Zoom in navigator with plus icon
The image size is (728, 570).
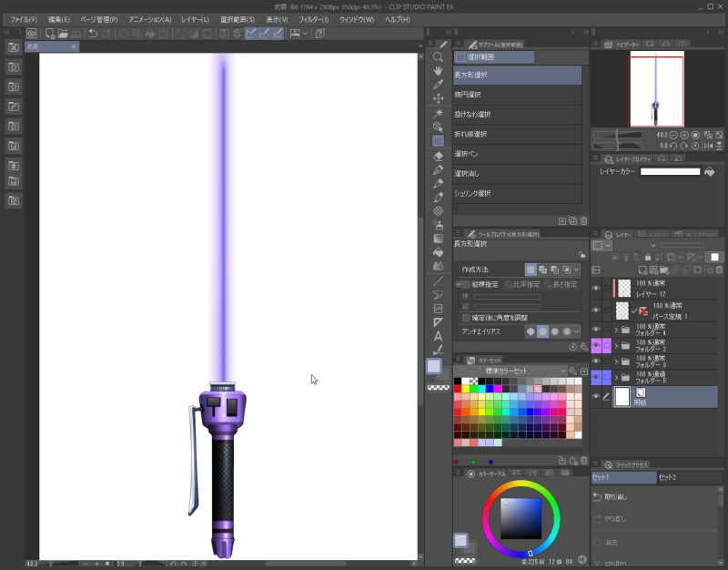point(684,135)
